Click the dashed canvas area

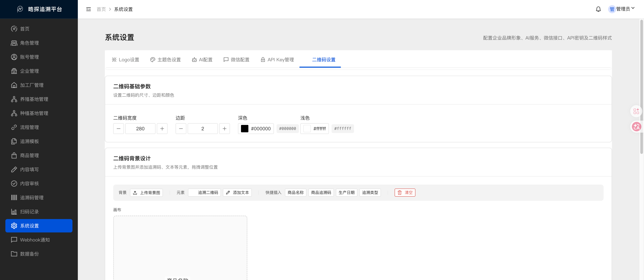click(x=180, y=248)
